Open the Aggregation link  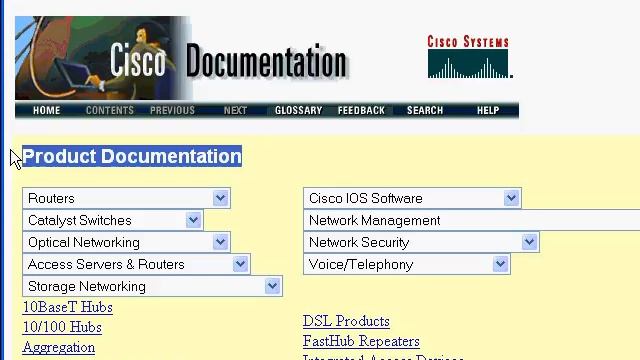[59, 347]
